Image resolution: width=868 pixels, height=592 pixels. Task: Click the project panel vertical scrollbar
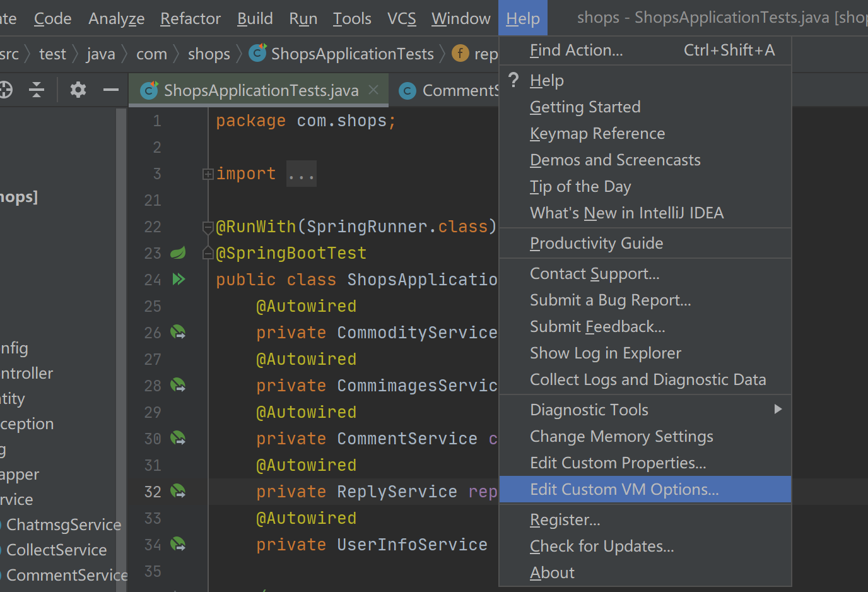tap(121, 350)
